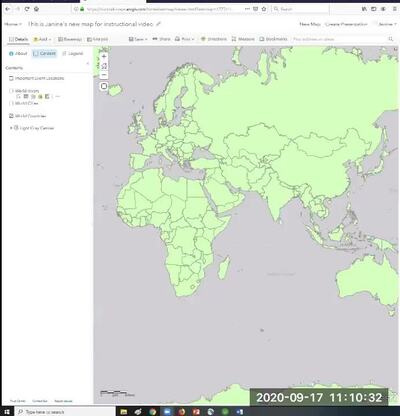Open More Options ellipsis for World Rivers layer
Screen dimensions: 400x416
coord(57,97)
